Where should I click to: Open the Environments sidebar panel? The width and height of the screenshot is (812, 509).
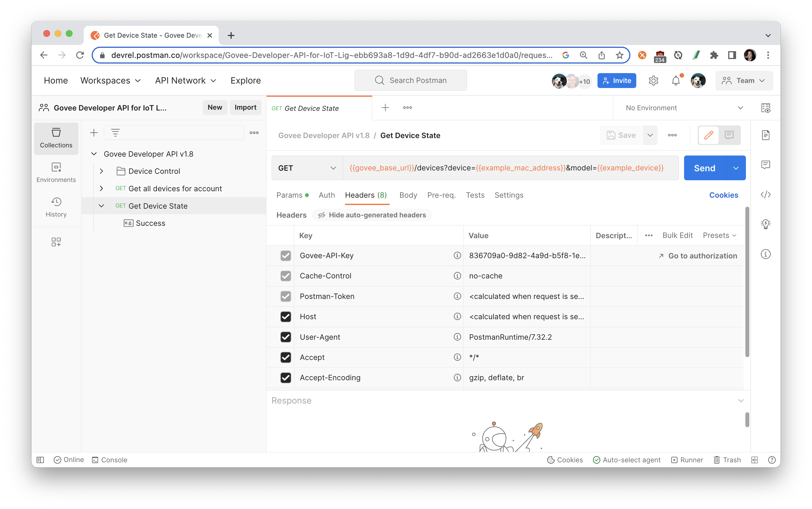pos(56,173)
